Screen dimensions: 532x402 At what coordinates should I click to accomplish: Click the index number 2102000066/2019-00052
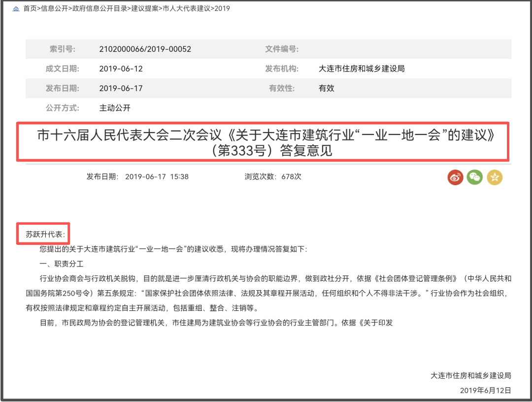(145, 49)
